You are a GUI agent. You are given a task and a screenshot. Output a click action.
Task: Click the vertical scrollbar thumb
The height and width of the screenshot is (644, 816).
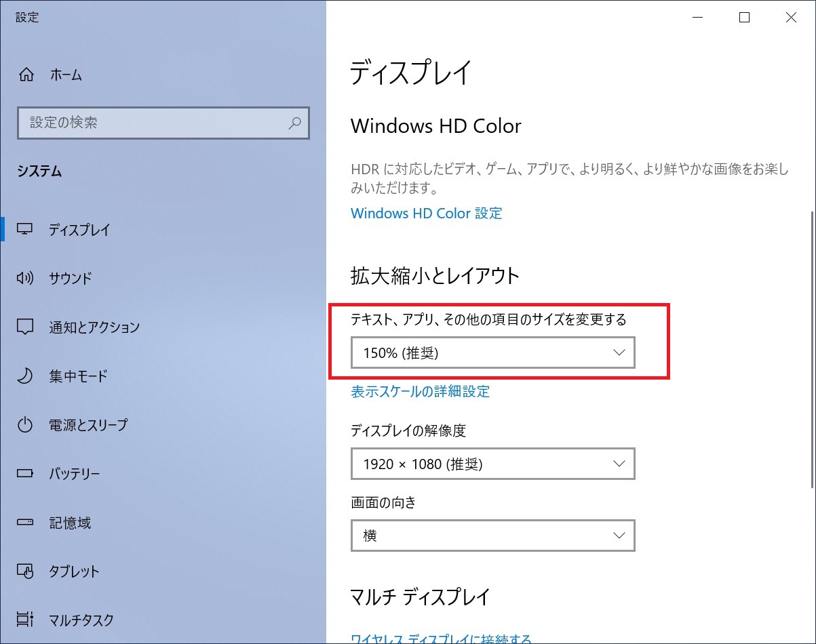click(x=812, y=348)
